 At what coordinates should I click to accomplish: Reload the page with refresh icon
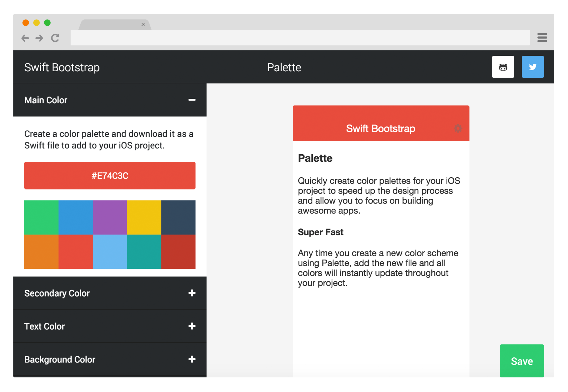click(55, 38)
